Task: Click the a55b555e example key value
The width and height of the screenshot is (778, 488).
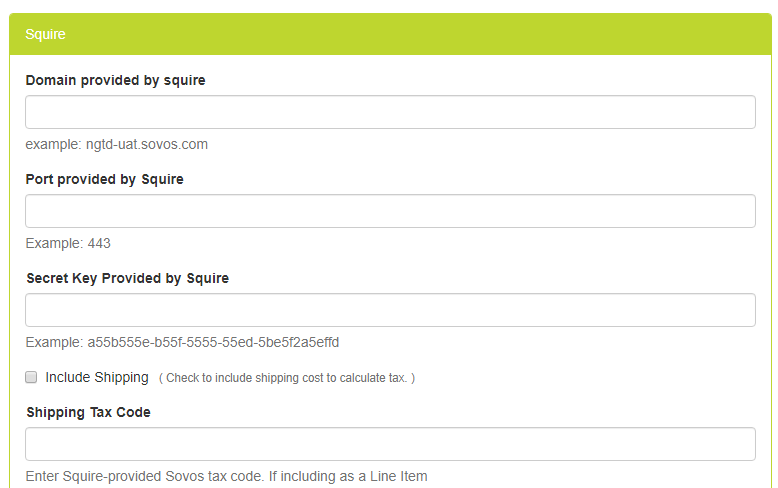Action: (213, 342)
